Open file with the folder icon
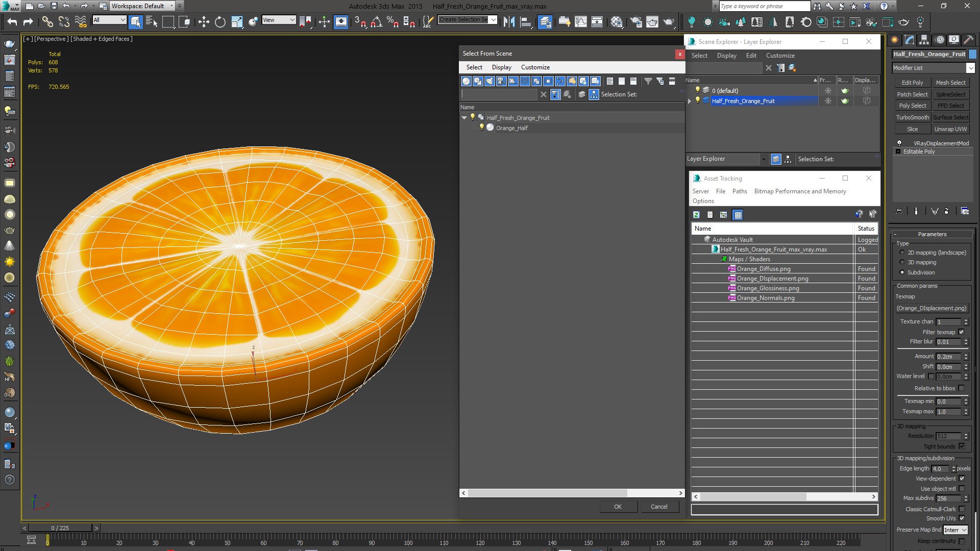The width and height of the screenshot is (980, 551). click(41, 6)
